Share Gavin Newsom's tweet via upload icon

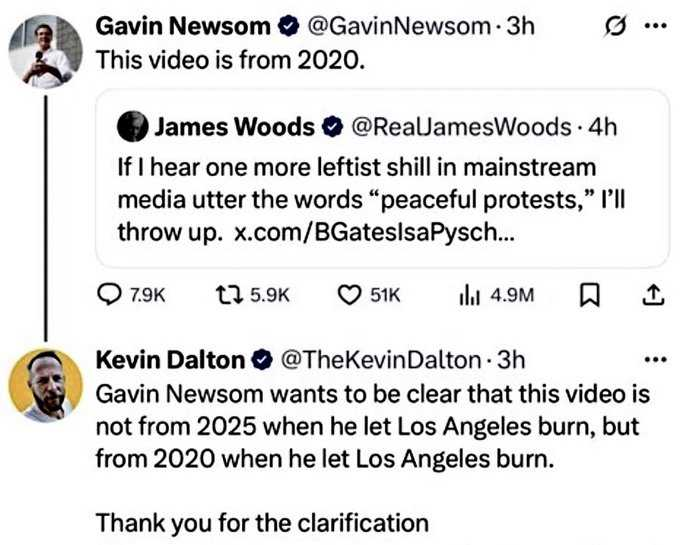(x=653, y=295)
